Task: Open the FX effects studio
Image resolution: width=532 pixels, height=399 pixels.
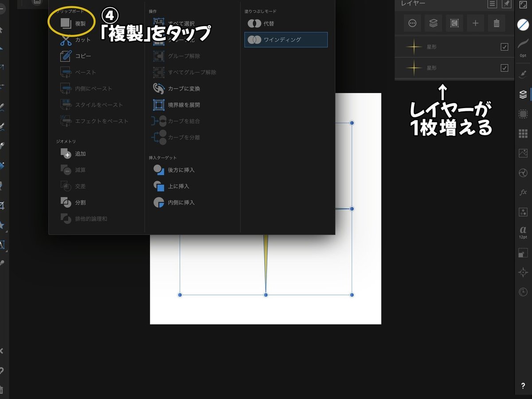Action: (x=522, y=192)
